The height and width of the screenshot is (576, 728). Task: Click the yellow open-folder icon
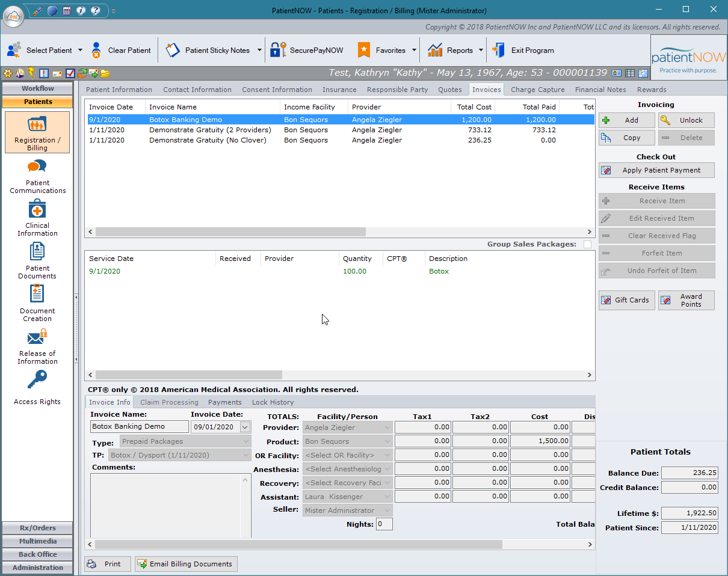click(105, 73)
